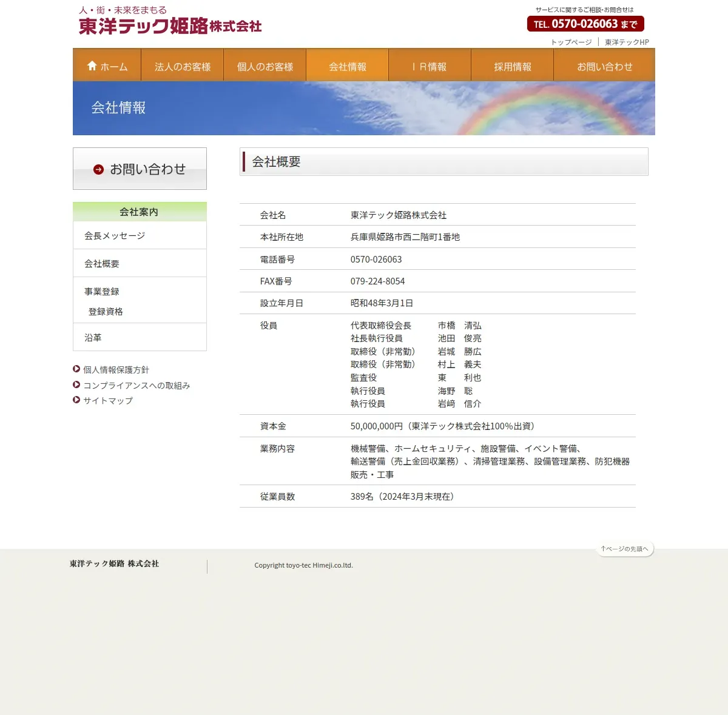Click the ページの先頭へ back-to-top button
The height and width of the screenshot is (715, 728).
625,549
